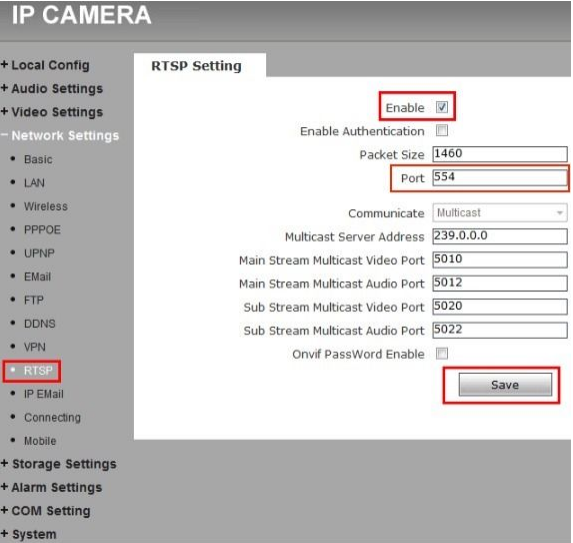Click the IP CAMERA header title

(81, 15)
